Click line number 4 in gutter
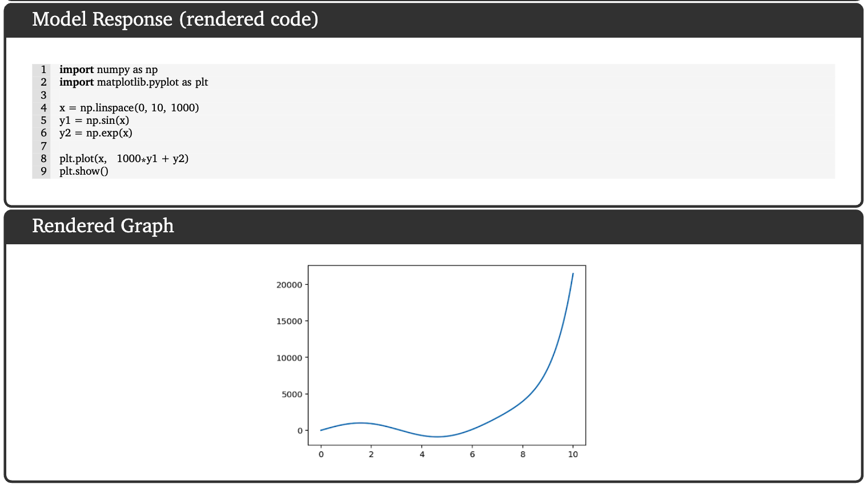Image resolution: width=868 pixels, height=484 pixels. [x=43, y=108]
